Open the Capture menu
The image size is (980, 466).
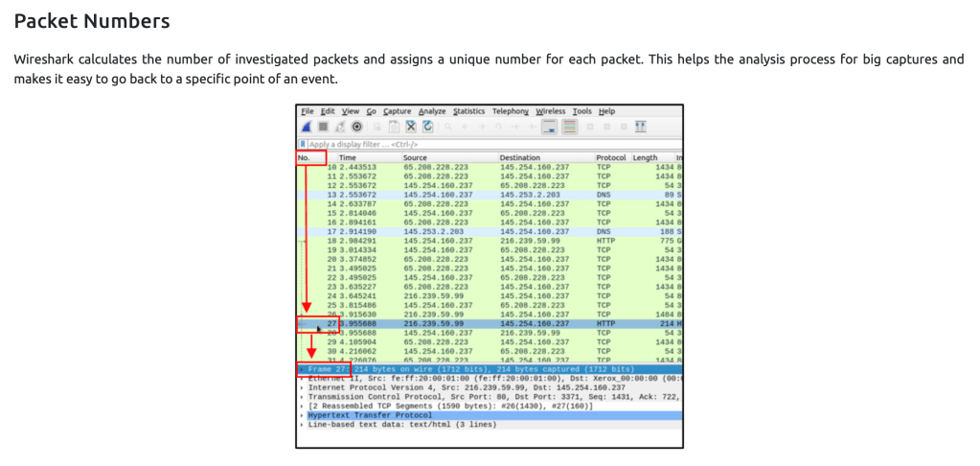tap(397, 111)
